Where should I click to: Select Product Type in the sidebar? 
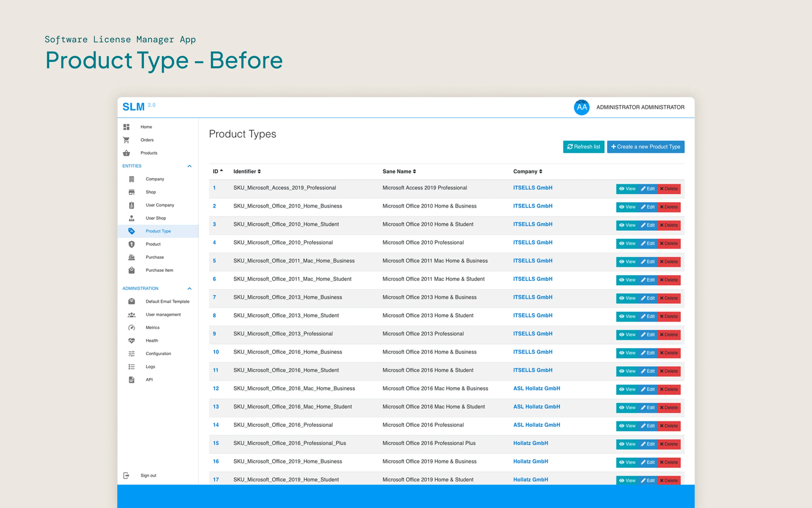(158, 231)
